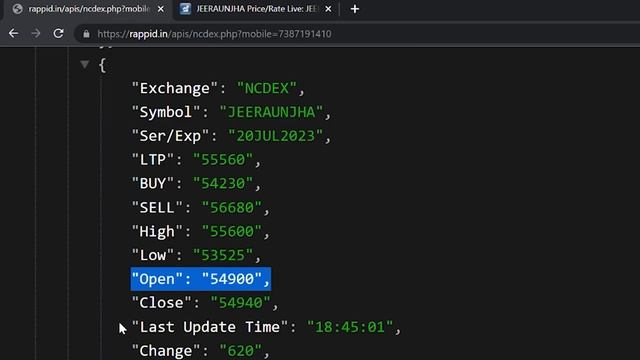Viewport: 640px width, 360px height.
Task: View site security lock info
Action: (x=86, y=34)
